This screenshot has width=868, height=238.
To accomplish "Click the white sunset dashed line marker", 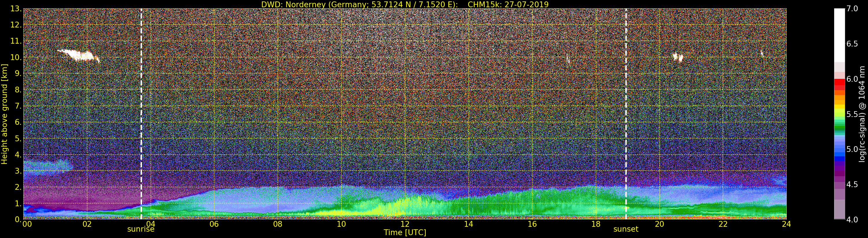I will (626, 114).
